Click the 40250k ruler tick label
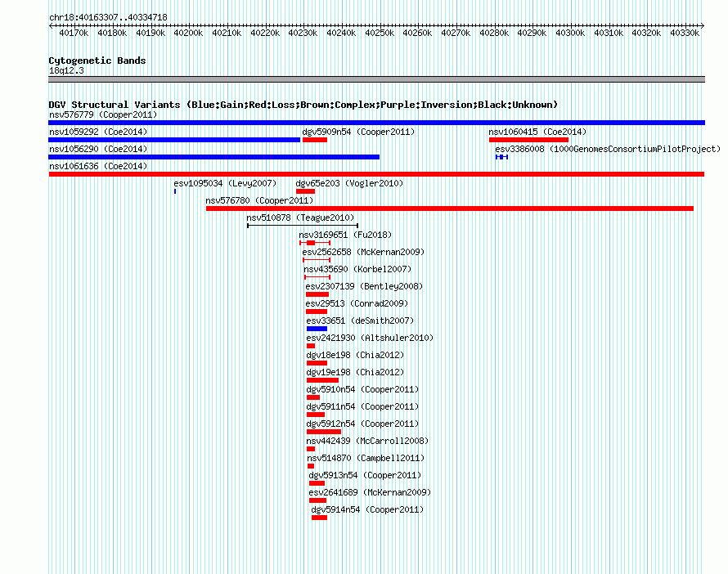The height and width of the screenshot is (574, 728). click(x=380, y=33)
